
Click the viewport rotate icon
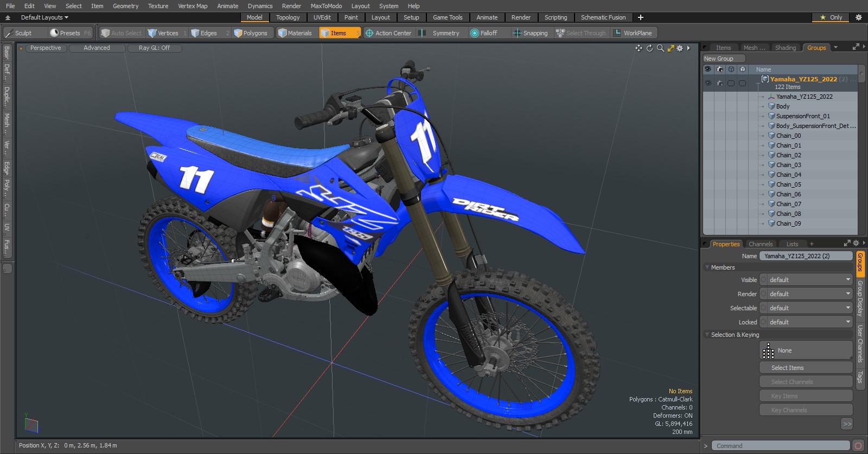649,48
